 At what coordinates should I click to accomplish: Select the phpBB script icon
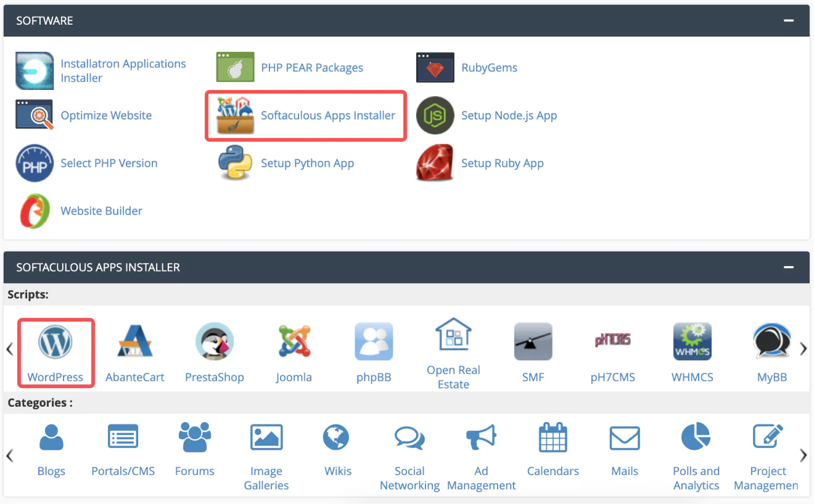click(374, 342)
